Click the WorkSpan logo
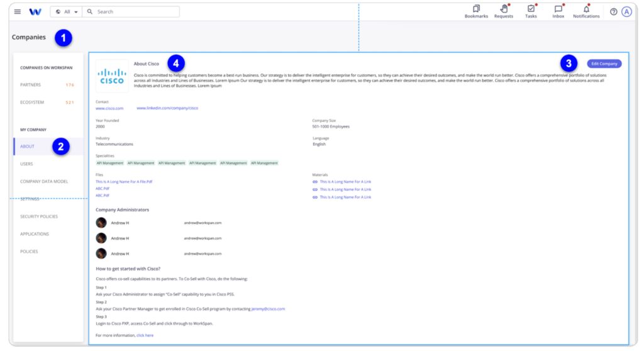 coord(35,11)
